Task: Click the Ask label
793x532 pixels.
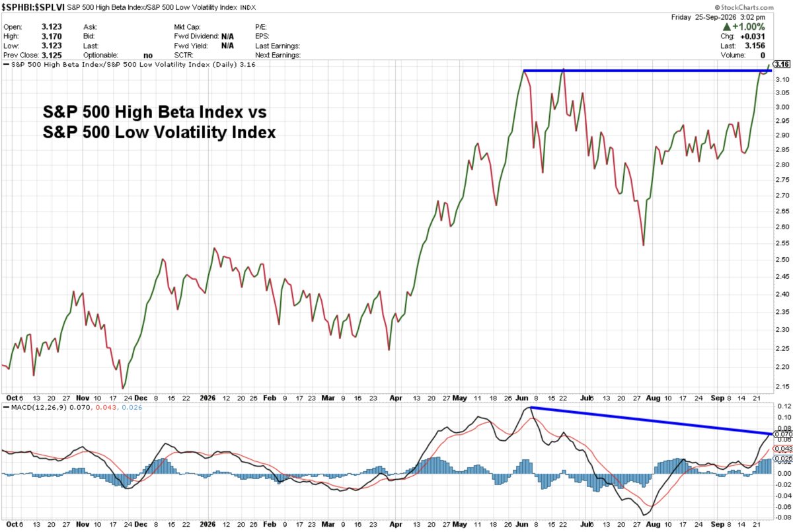Action: (x=90, y=27)
